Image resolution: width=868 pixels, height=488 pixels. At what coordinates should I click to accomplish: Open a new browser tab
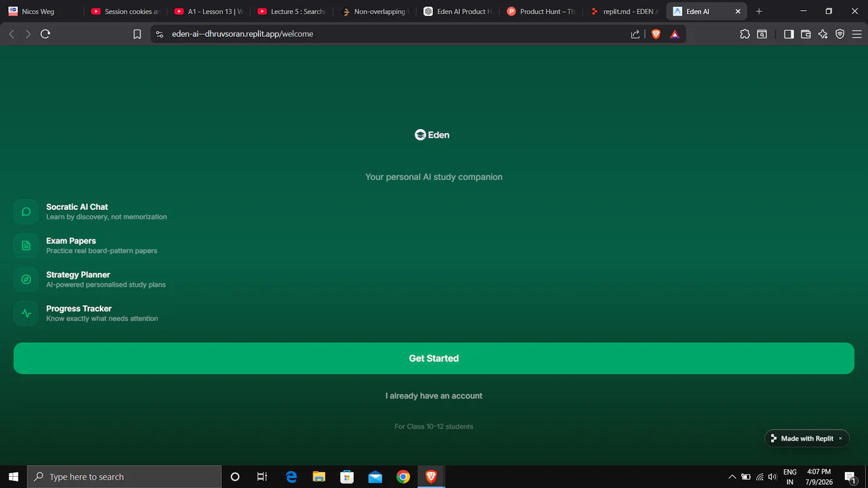(759, 11)
